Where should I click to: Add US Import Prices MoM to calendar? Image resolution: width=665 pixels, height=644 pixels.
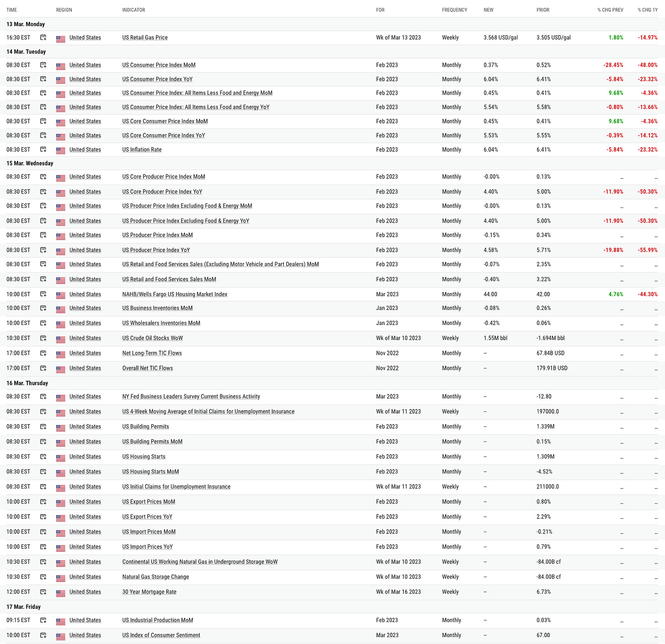coord(43,532)
